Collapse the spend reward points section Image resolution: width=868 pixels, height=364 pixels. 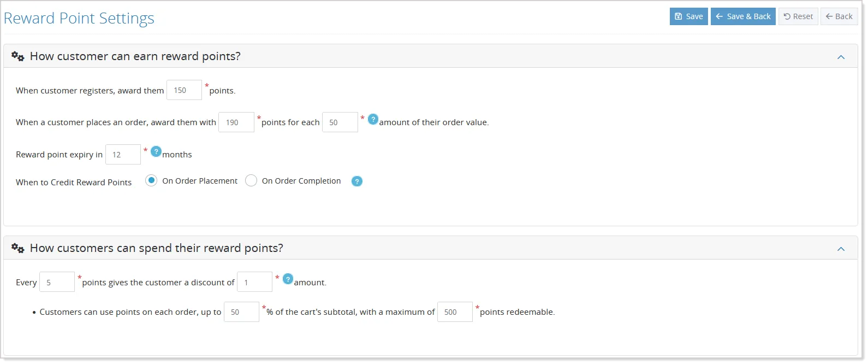click(841, 249)
